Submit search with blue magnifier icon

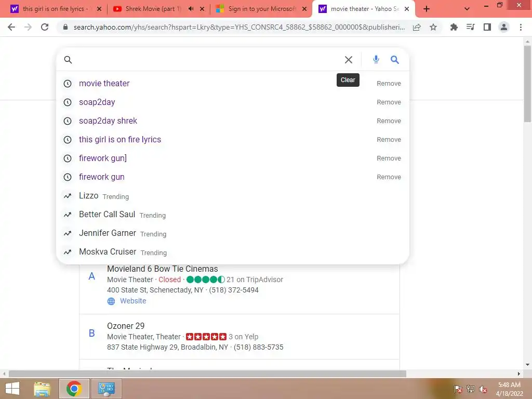tap(395, 60)
